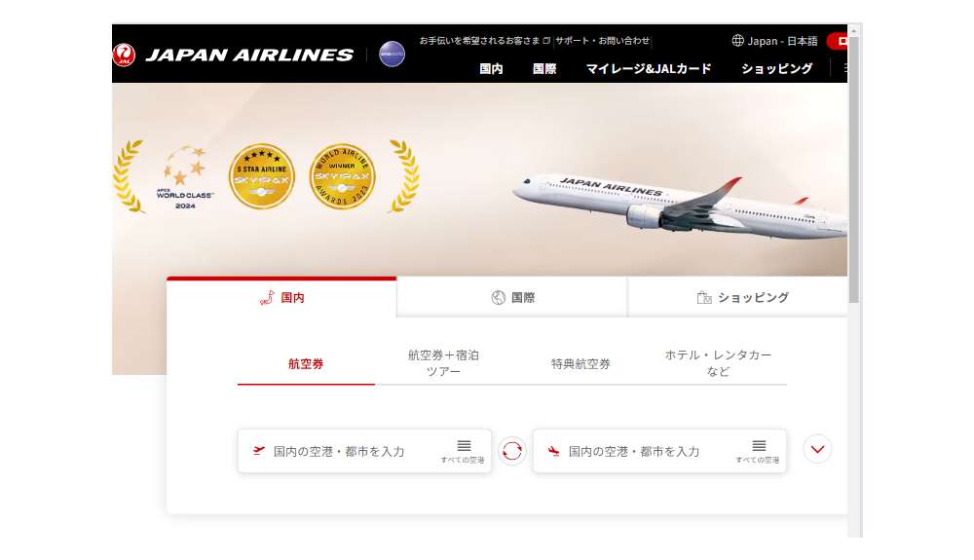Switch to the 国際 booking tab
Viewport: 974px width, 560px height.
(512, 297)
